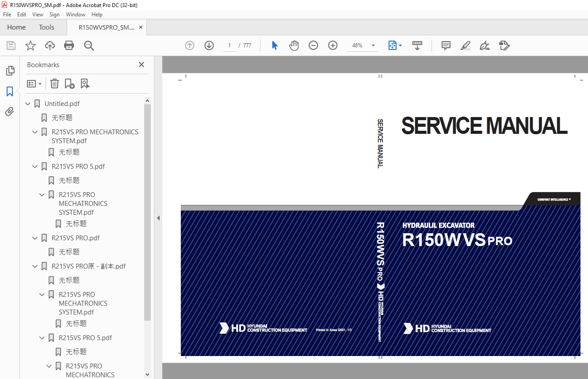Click the scrolling mode keyboard icon
Viewport: 588px width, 379px height.
(x=417, y=45)
